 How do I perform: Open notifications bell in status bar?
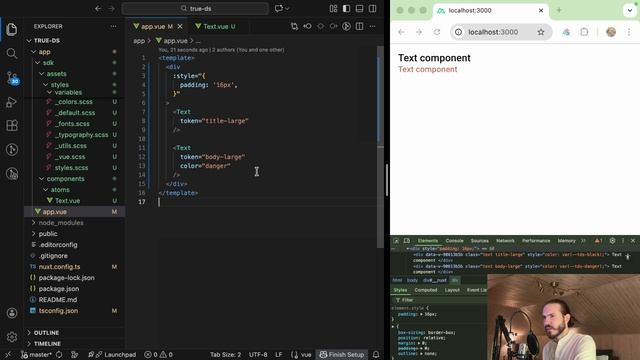coord(376,355)
